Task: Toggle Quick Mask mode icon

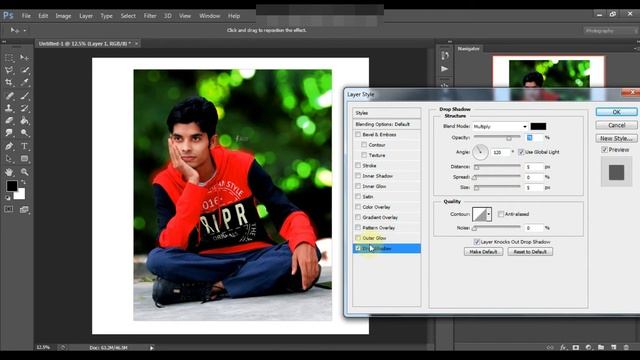Action: 9,209
